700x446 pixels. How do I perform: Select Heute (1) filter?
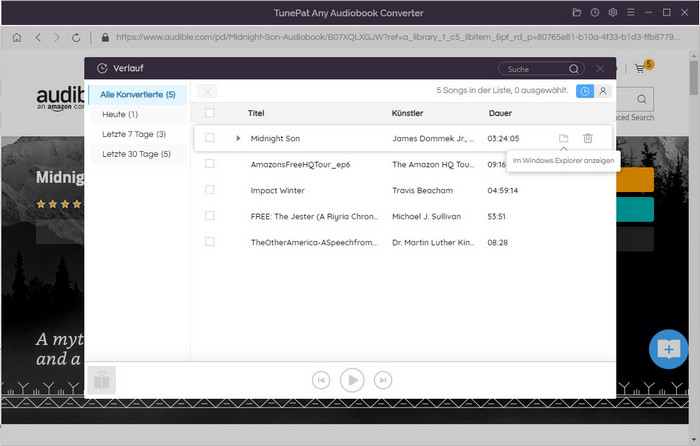(139, 114)
